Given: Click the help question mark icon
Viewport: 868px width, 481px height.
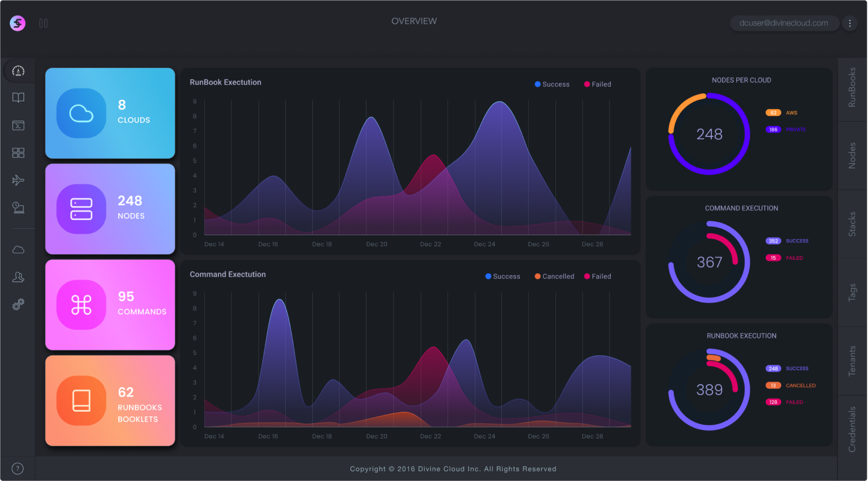Looking at the screenshot, I should 17,469.
